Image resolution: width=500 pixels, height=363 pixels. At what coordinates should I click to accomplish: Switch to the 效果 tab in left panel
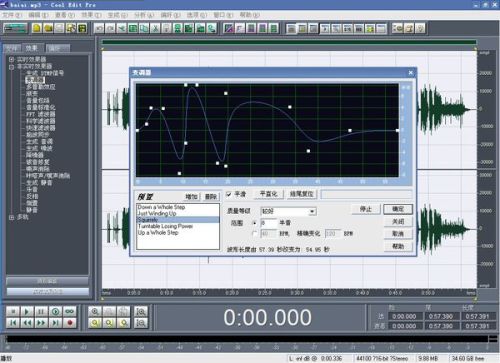[32, 48]
